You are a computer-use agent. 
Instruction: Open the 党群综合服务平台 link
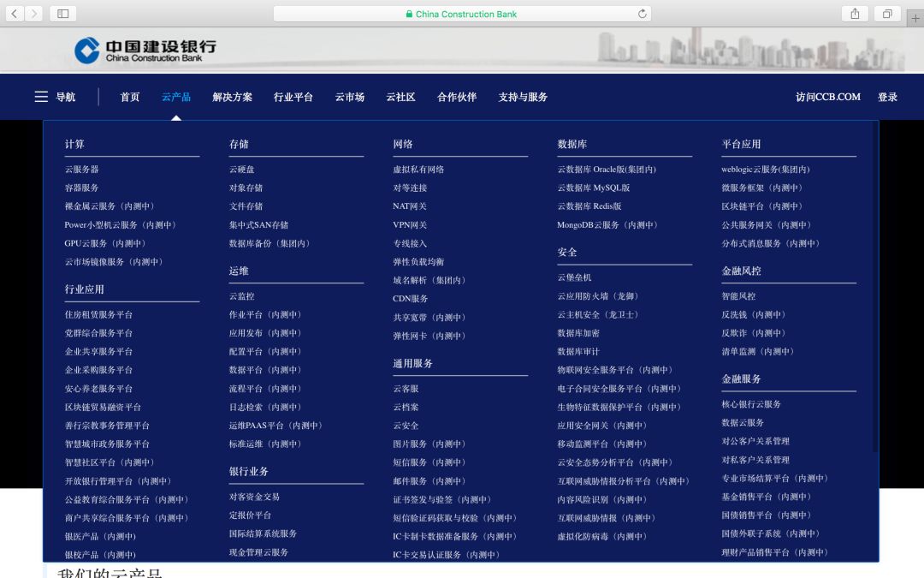point(98,332)
